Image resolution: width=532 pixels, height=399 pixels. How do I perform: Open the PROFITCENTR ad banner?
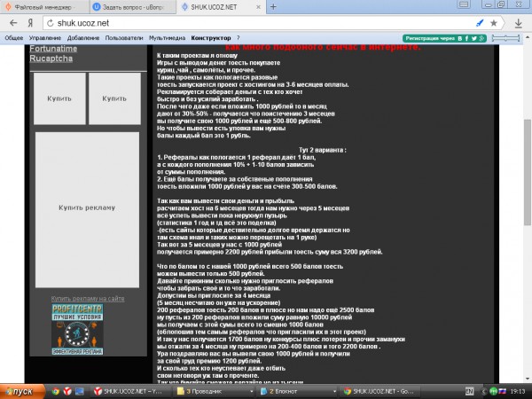click(x=77, y=330)
